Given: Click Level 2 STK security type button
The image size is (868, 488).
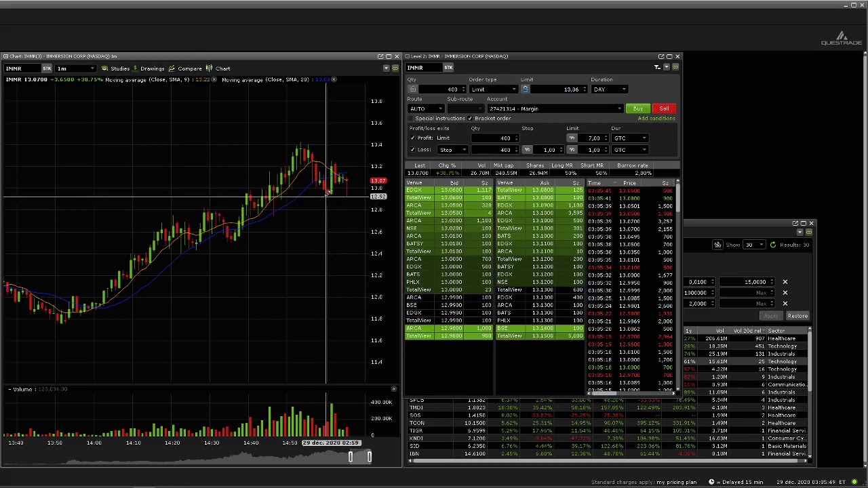Looking at the screenshot, I should tap(448, 68).
